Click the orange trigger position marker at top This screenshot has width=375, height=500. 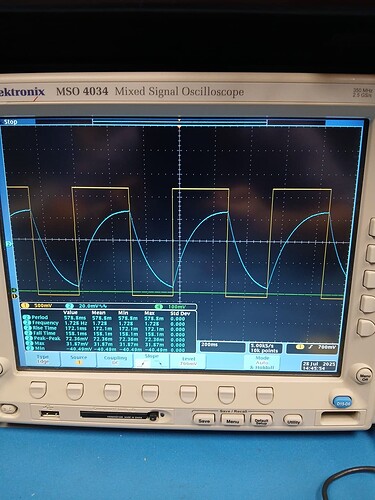tap(179, 128)
